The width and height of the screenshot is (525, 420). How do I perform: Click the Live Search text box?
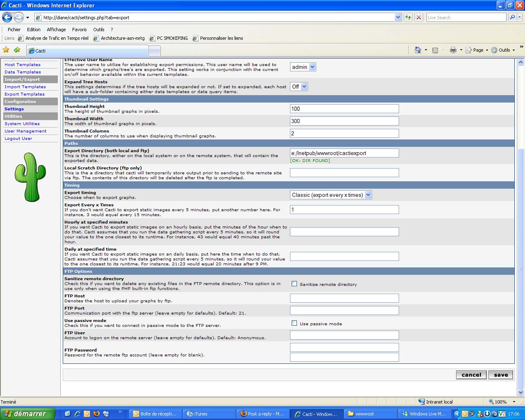(466, 17)
